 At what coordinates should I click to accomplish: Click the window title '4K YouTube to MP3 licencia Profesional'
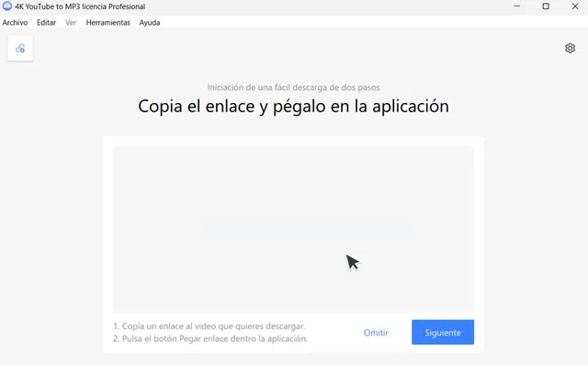point(80,6)
